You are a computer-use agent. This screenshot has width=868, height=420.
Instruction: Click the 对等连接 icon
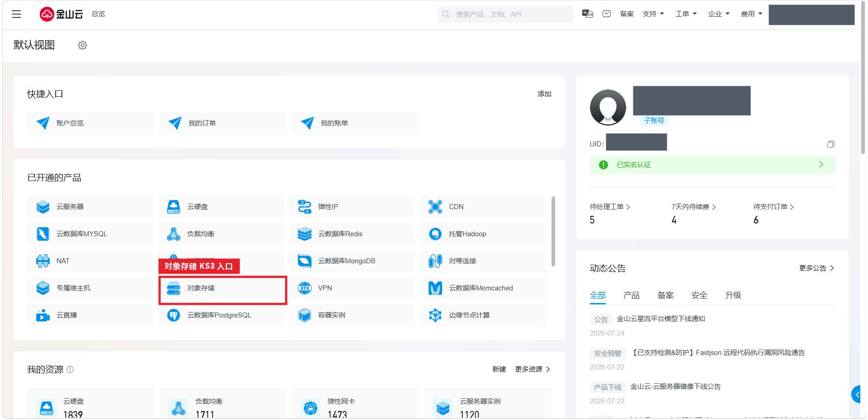click(435, 261)
